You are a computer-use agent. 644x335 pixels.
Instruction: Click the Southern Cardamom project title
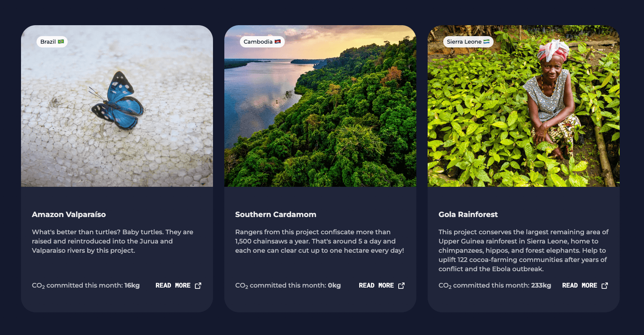[276, 215]
